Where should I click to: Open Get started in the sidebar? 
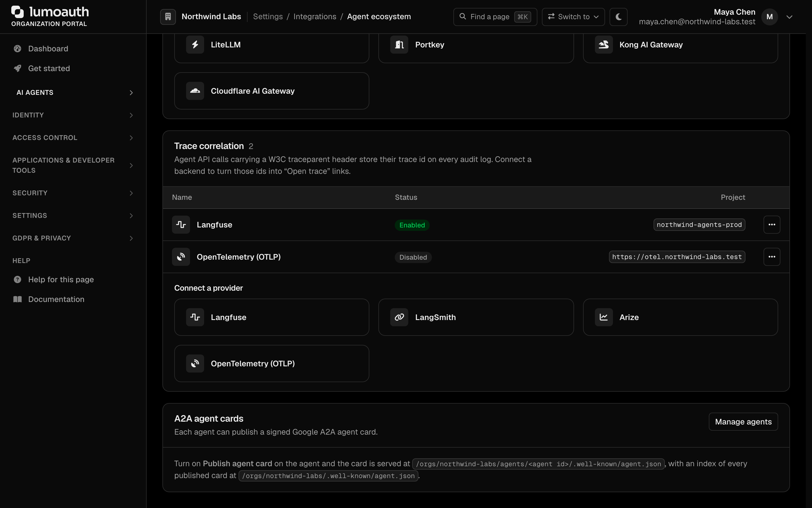(x=73, y=69)
